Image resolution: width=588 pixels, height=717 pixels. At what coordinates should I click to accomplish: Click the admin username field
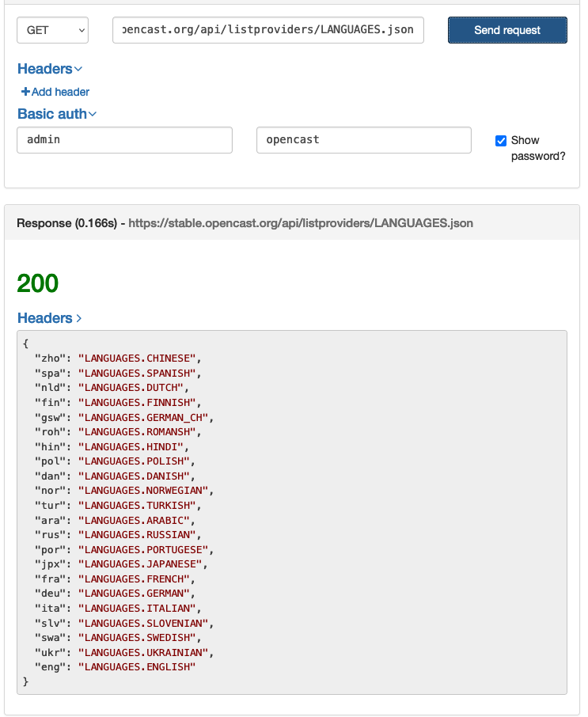124,140
